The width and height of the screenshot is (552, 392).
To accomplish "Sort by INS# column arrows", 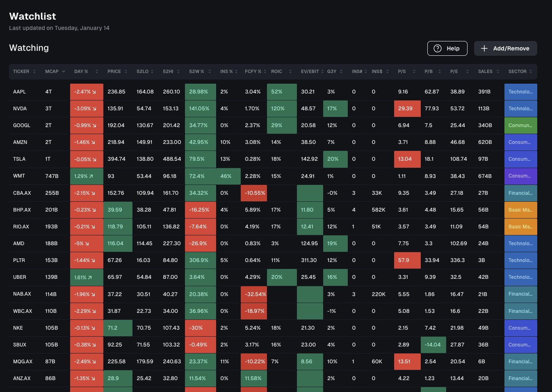I will point(366,71).
